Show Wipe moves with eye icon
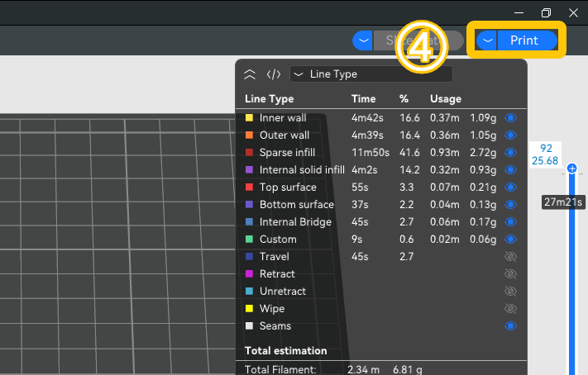Image resolution: width=588 pixels, height=375 pixels. tap(511, 309)
